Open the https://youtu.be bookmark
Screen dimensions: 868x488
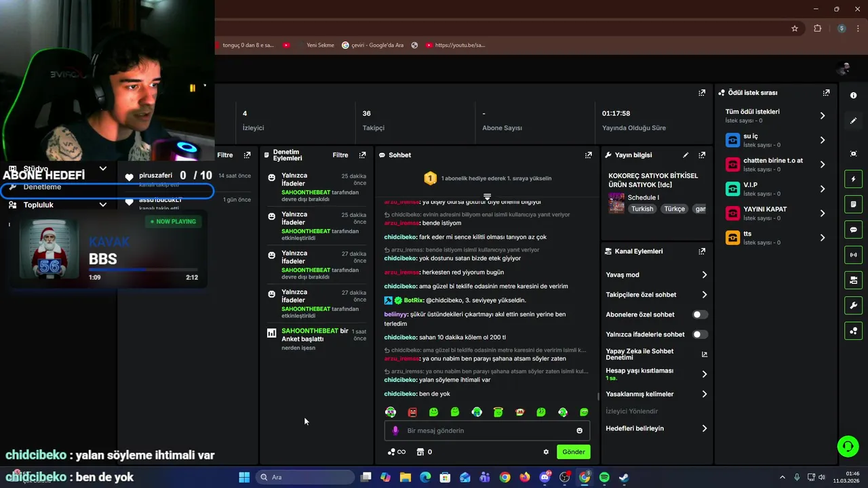click(455, 45)
